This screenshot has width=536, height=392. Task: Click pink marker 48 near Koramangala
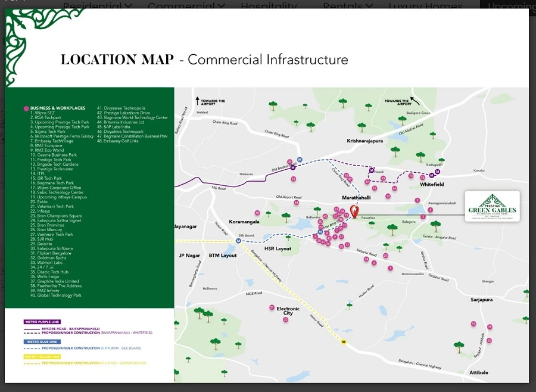click(257, 213)
